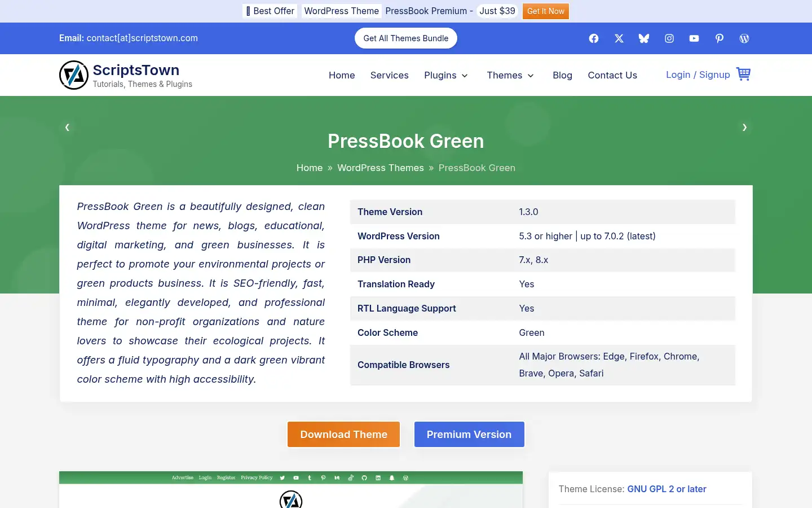Click the ScriptsTown site title

(x=136, y=70)
